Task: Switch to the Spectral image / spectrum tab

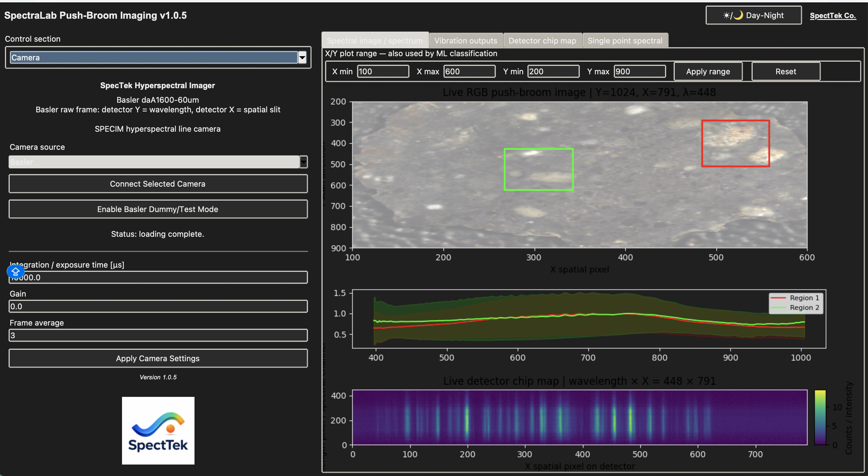Action: coord(375,41)
